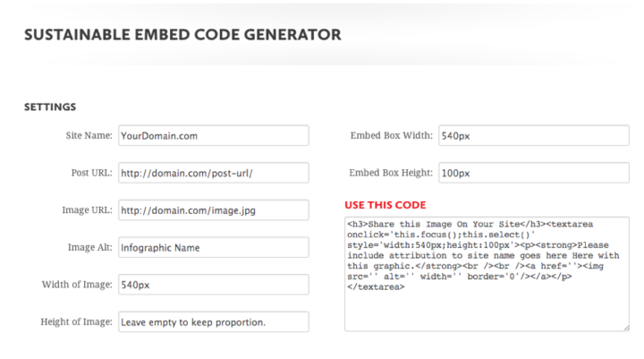Select the Image URL input field
Screen dimensions: 644x359
click(x=214, y=209)
